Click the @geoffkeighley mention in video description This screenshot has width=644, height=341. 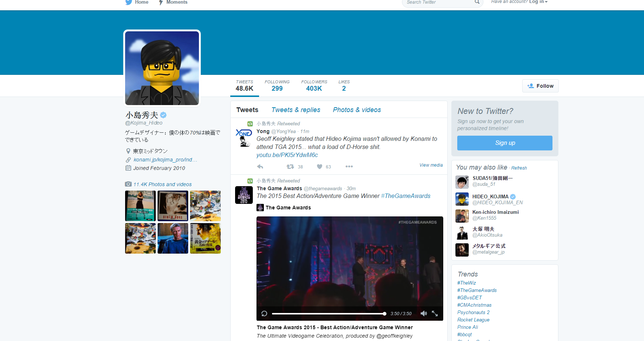pyautogui.click(x=395, y=336)
